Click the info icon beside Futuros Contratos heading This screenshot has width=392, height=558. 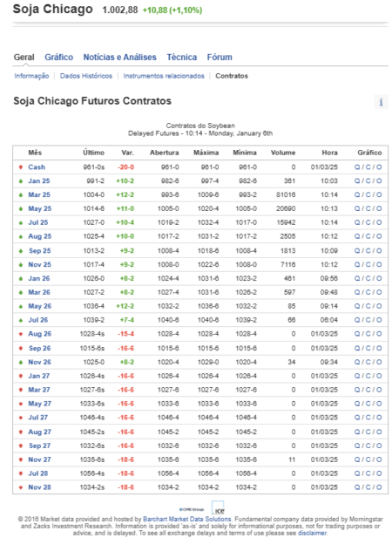(381, 102)
